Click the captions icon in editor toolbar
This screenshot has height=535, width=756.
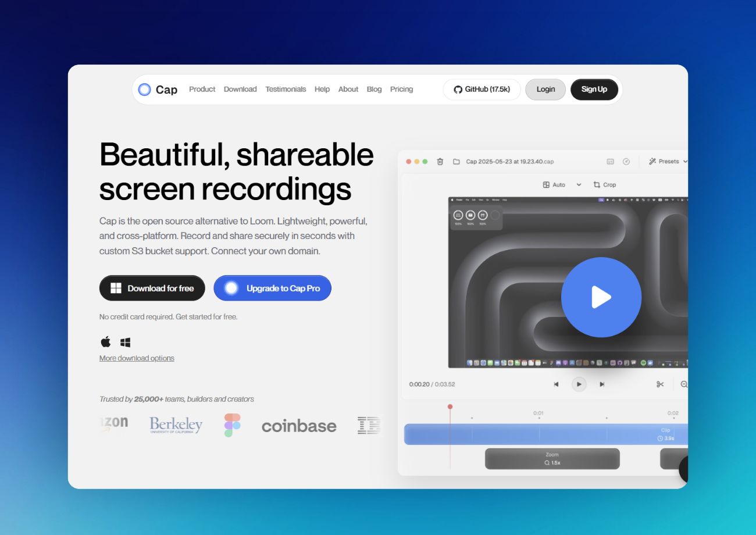[x=611, y=162]
